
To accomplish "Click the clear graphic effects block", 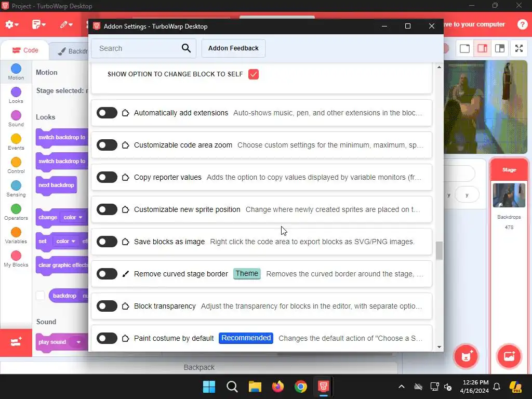I will (62, 265).
